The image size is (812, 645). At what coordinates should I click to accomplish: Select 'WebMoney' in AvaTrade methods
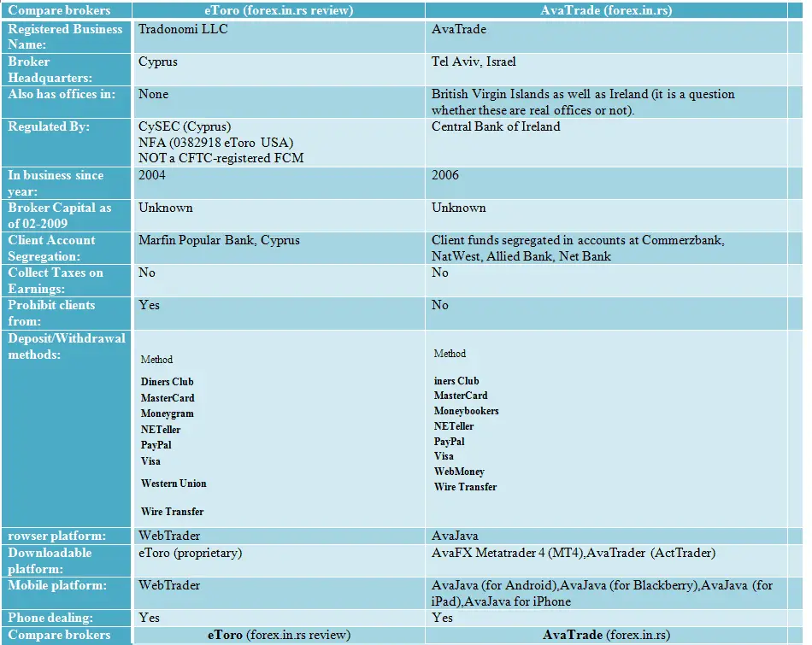459,472
